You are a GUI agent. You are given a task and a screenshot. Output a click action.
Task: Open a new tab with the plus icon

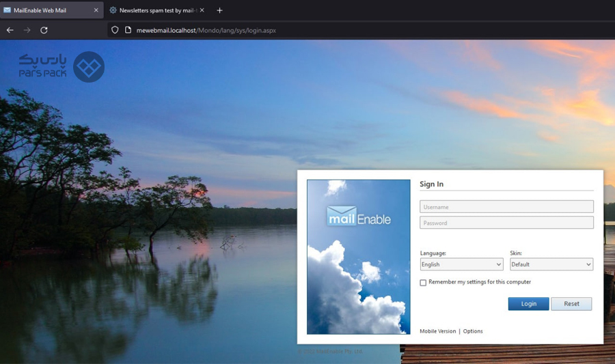(219, 10)
